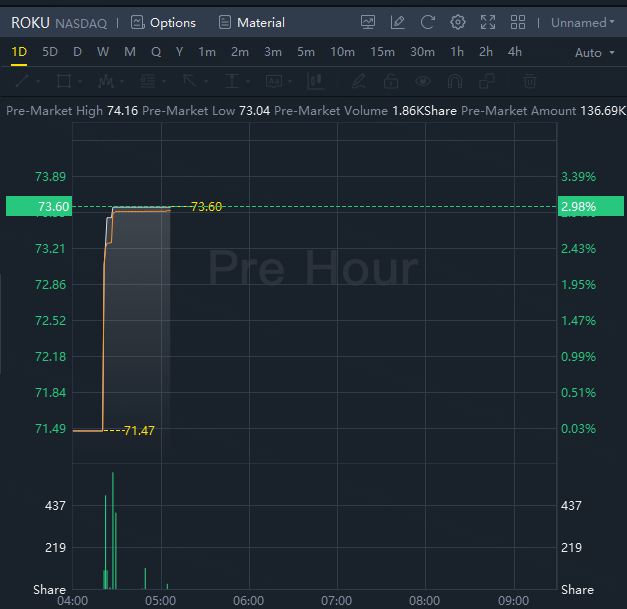The width and height of the screenshot is (627, 609).
Task: Select the 2m interval
Action: point(240,52)
